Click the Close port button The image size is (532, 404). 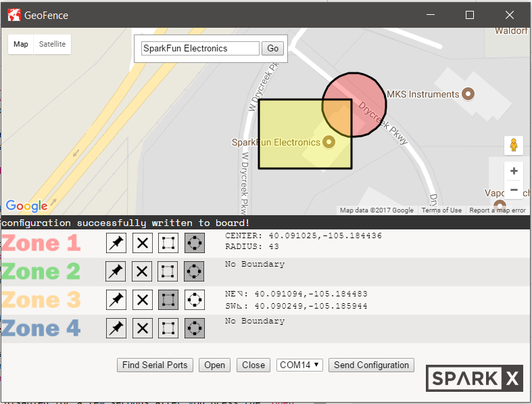pos(253,365)
